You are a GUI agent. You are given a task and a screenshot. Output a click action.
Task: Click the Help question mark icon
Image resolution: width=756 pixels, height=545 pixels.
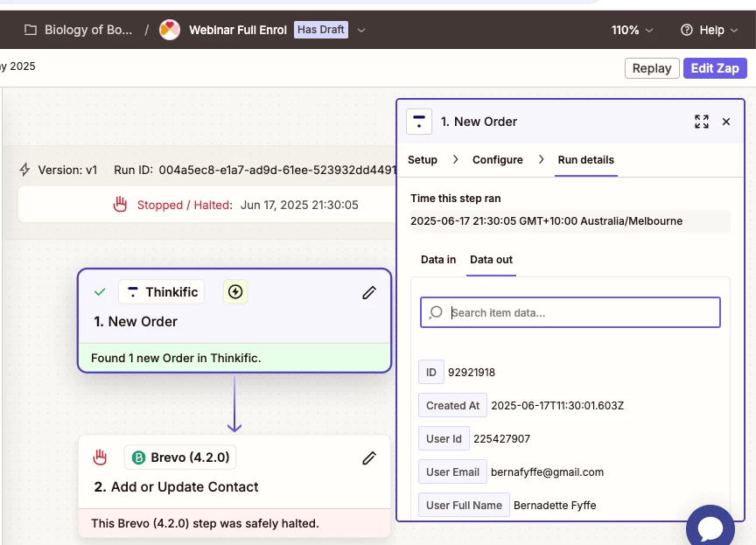click(x=687, y=30)
